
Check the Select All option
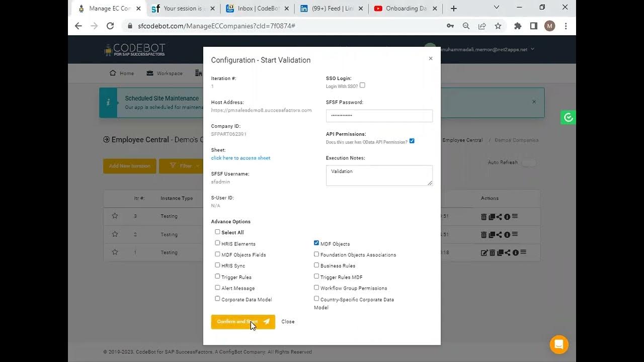point(217,232)
